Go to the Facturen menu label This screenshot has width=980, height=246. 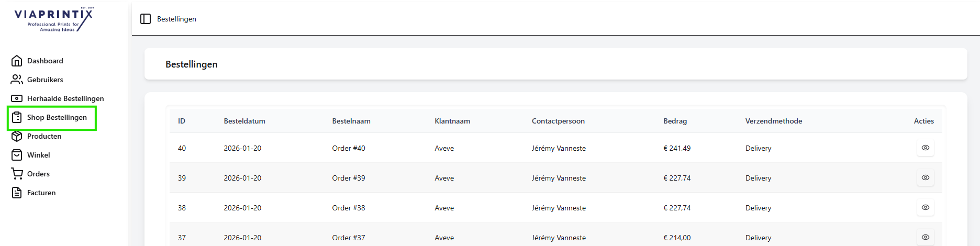click(x=41, y=193)
